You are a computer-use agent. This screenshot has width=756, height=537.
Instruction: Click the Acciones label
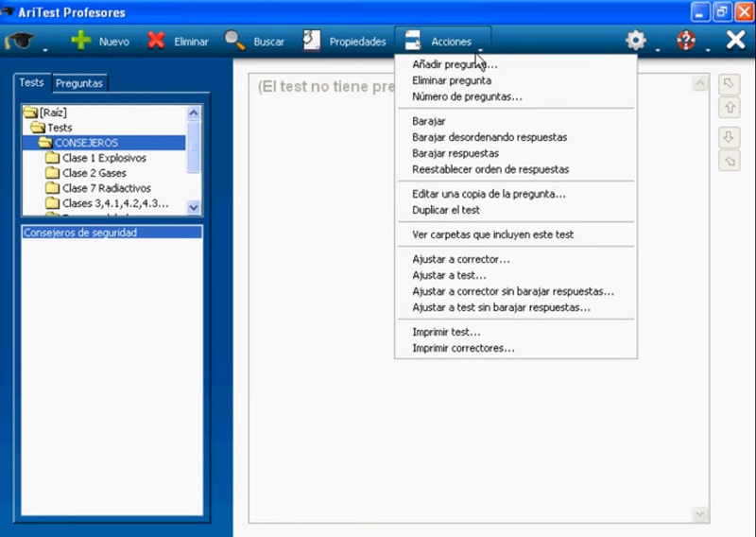point(452,42)
